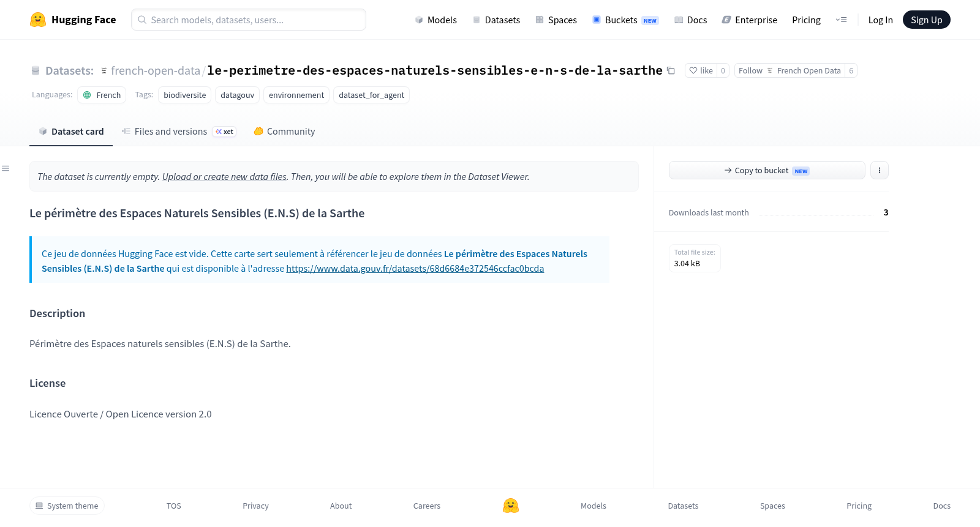The image size is (980, 527).
Task: Open Privacy footer link
Action: (x=255, y=506)
